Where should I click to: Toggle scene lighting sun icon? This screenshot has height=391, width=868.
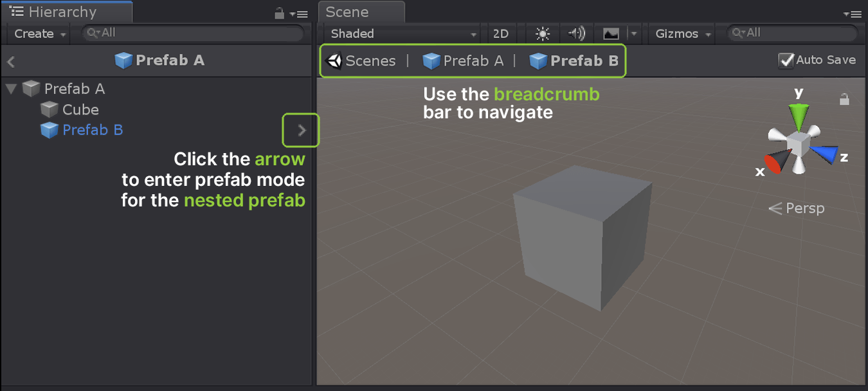coord(543,33)
